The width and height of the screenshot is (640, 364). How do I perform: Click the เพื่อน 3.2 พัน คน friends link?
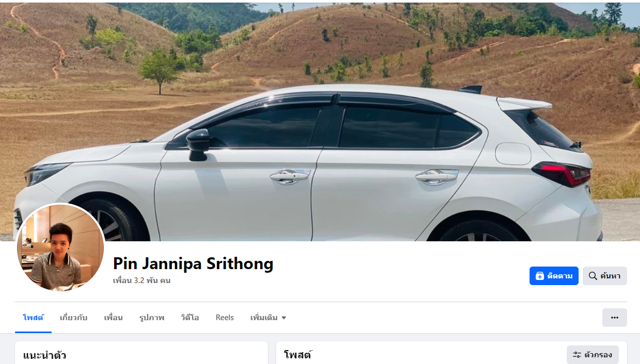click(142, 280)
